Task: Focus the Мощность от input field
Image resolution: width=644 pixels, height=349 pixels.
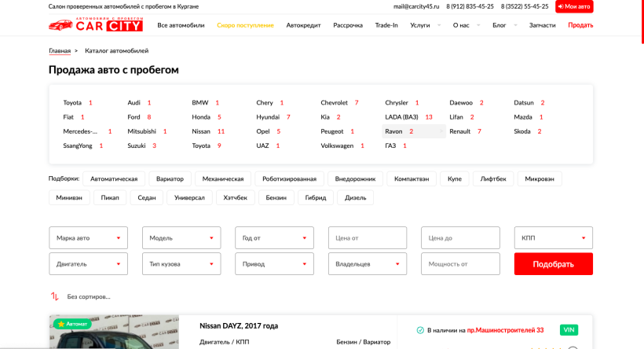Action: (x=460, y=264)
